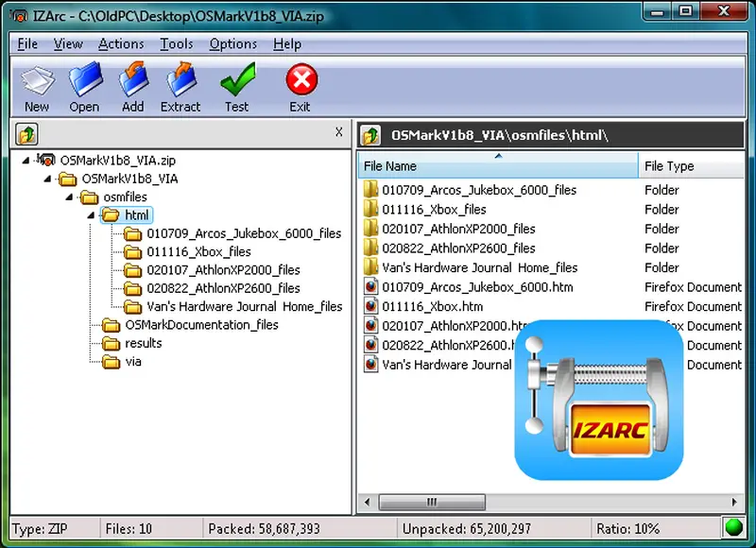The image size is (756, 548).
Task: Maximize the IZArc window
Action: click(686, 11)
